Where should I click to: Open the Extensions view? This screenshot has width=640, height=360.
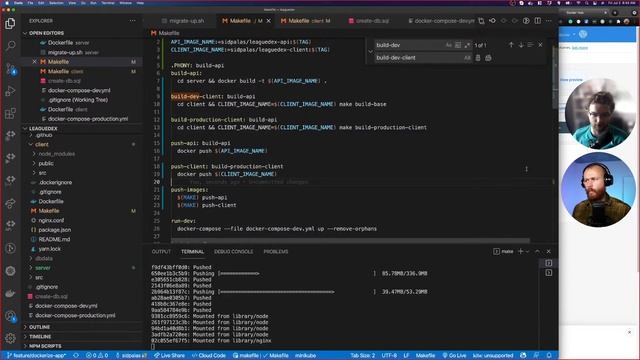pyautogui.click(x=10, y=113)
